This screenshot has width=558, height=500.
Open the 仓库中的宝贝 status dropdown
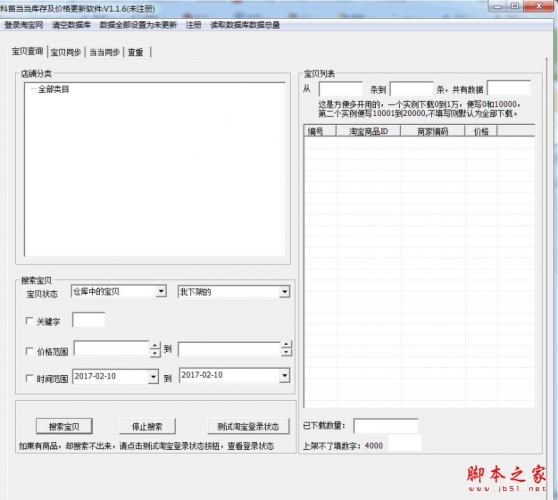pyautogui.click(x=161, y=292)
